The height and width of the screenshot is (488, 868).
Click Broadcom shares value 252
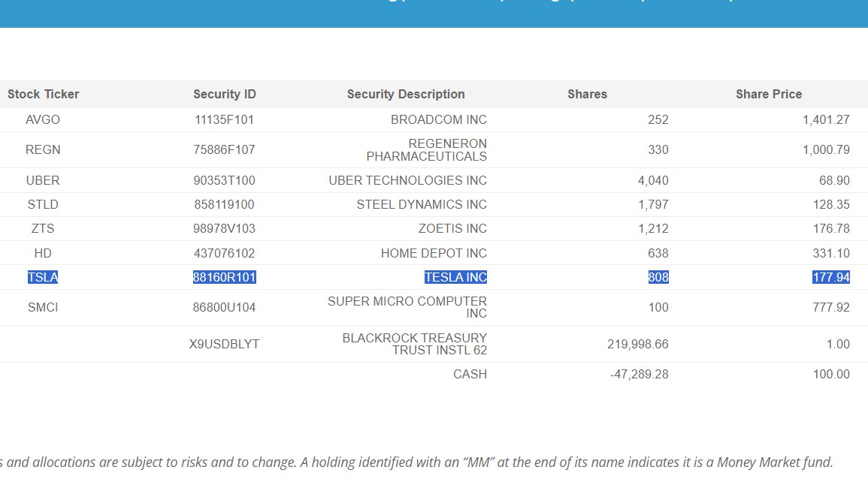[x=658, y=119]
